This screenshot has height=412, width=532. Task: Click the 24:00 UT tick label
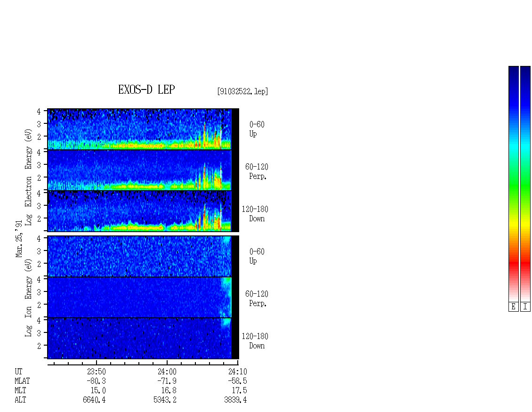pos(167,372)
